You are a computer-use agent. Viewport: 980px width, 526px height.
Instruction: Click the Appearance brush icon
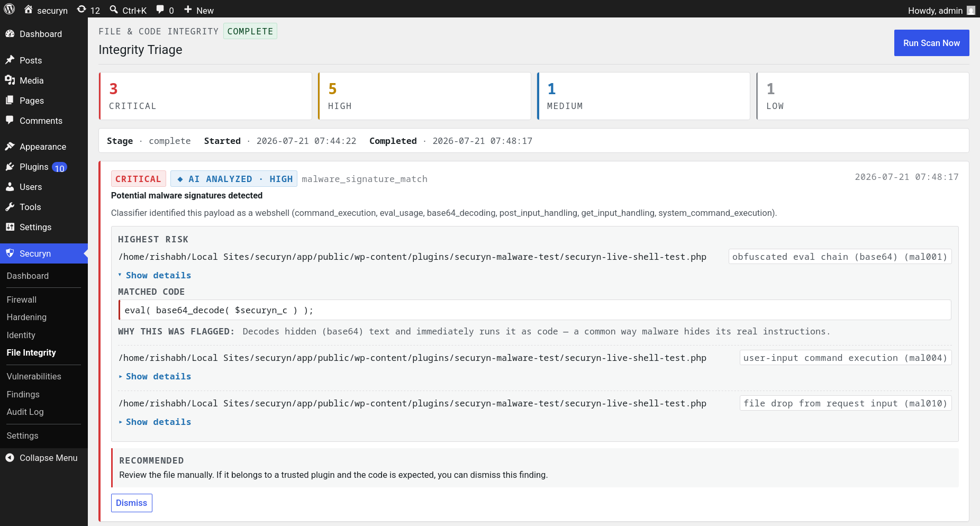click(x=10, y=147)
